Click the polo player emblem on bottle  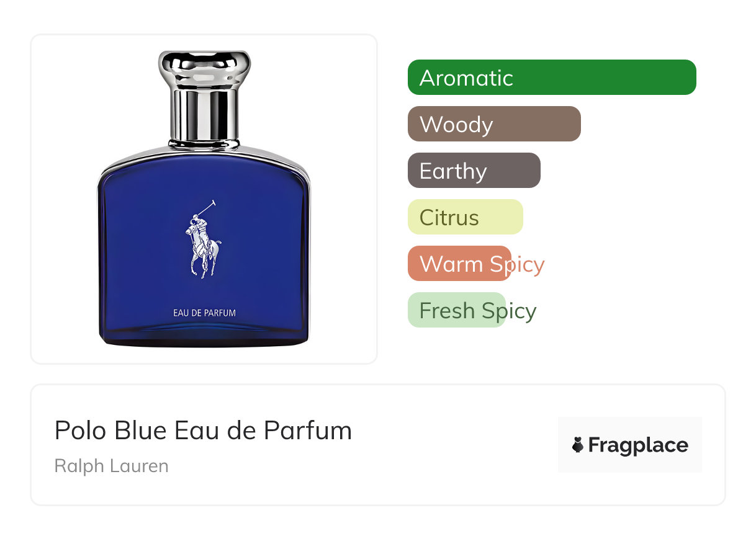tap(203, 239)
